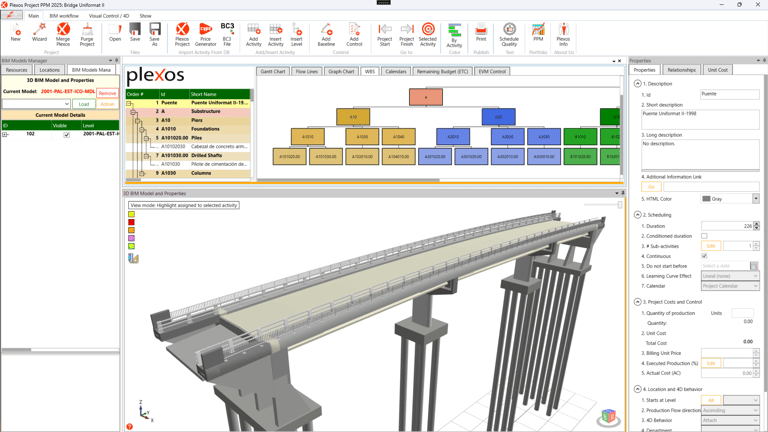Open the BIM model selection dropdown
The height and width of the screenshot is (432, 768).
click(x=36, y=104)
